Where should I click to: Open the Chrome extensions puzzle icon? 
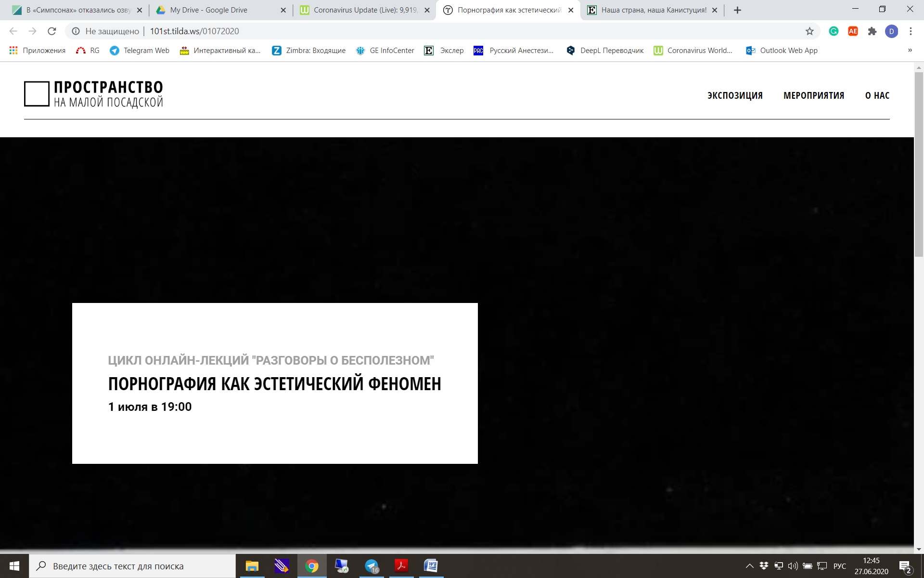point(872,31)
